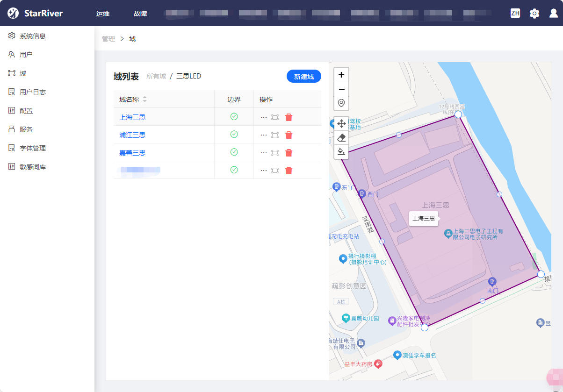This screenshot has width=563, height=392.
Task: Open more options for 嘉善三思 row
Action: click(x=264, y=153)
